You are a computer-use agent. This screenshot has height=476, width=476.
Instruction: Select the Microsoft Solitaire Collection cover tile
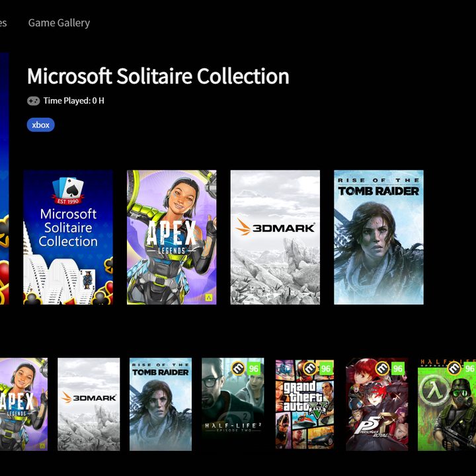pos(68,237)
